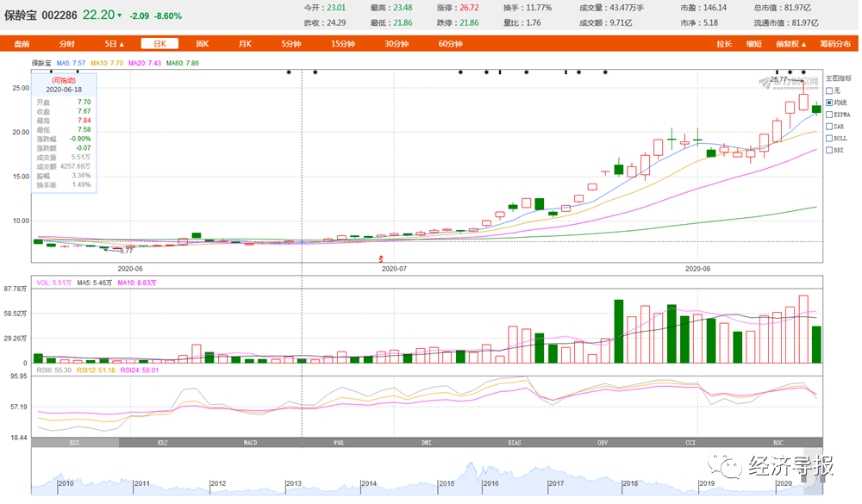The width and height of the screenshot is (862, 504).
Task: Click the 缩短 shorten chart button
Action: (x=753, y=44)
